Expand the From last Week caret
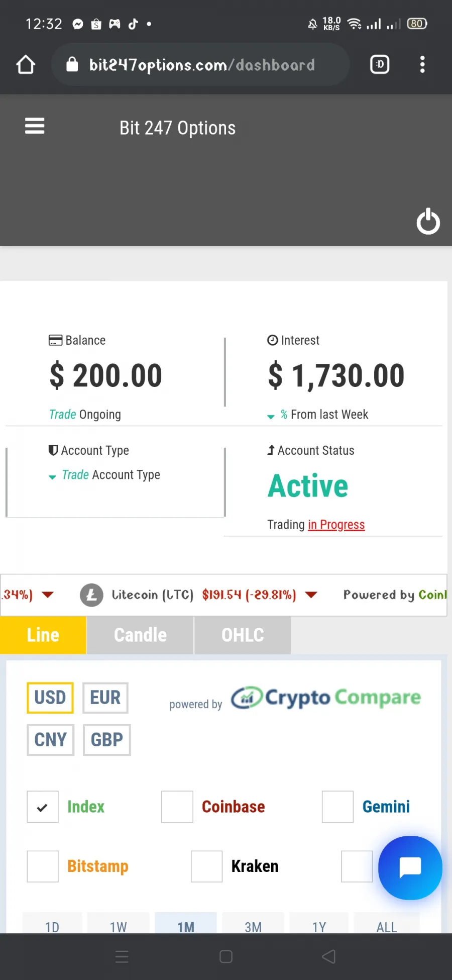The height and width of the screenshot is (980, 452). (x=271, y=417)
